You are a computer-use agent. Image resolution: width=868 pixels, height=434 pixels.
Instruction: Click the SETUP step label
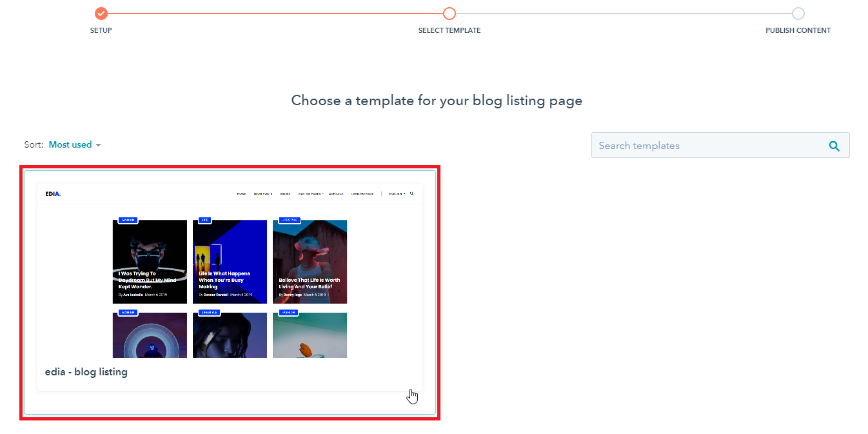click(101, 30)
